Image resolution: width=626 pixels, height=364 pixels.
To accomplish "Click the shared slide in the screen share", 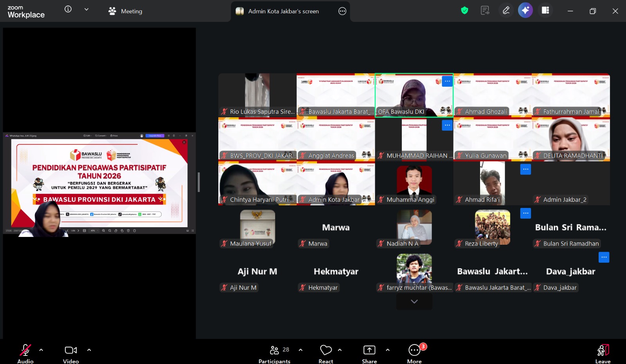I will [x=99, y=183].
